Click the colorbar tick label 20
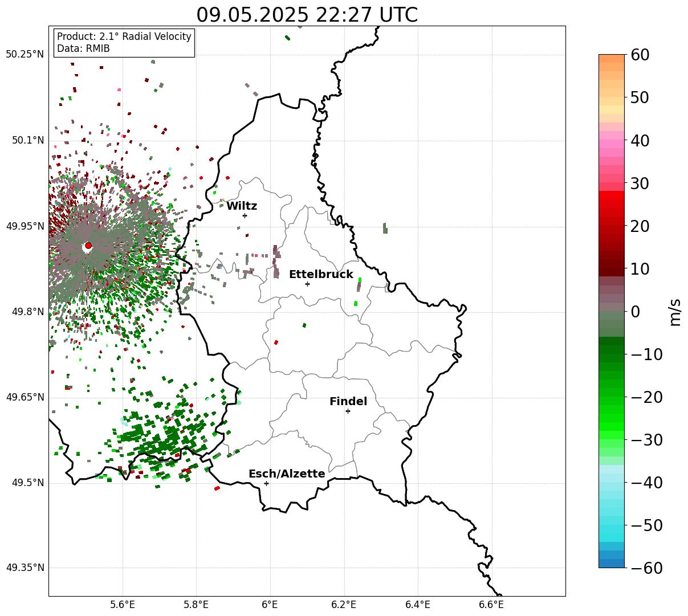 tap(640, 226)
